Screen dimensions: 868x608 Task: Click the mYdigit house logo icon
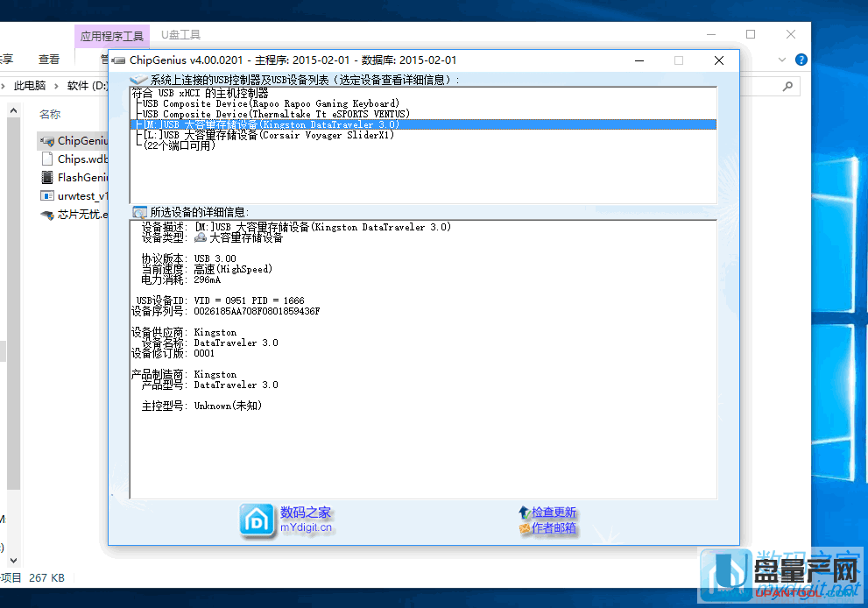(x=258, y=520)
